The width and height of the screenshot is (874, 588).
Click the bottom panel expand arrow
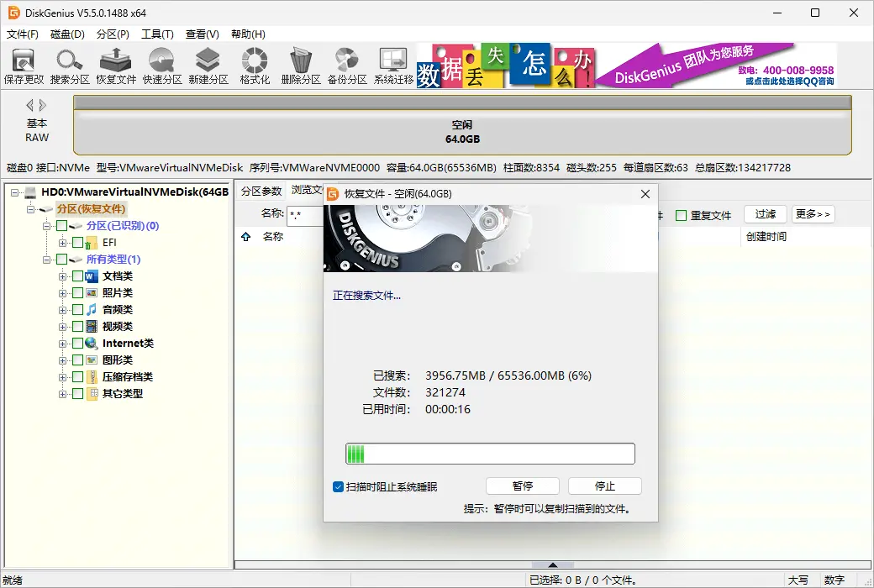pyautogui.click(x=552, y=564)
